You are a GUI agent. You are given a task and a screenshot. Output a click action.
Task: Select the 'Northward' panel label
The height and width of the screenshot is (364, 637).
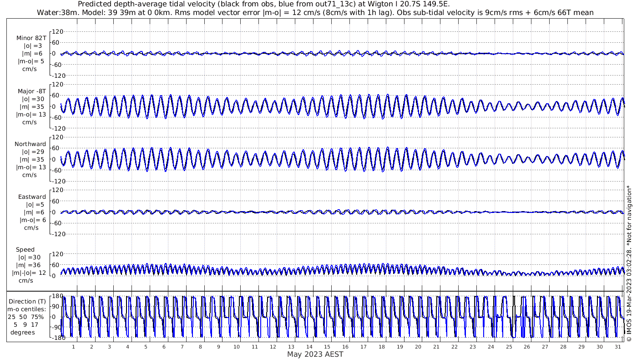tap(31, 144)
